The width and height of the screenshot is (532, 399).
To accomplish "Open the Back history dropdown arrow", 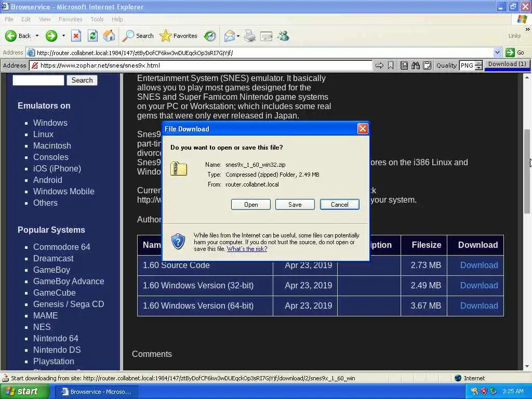I will [37, 36].
